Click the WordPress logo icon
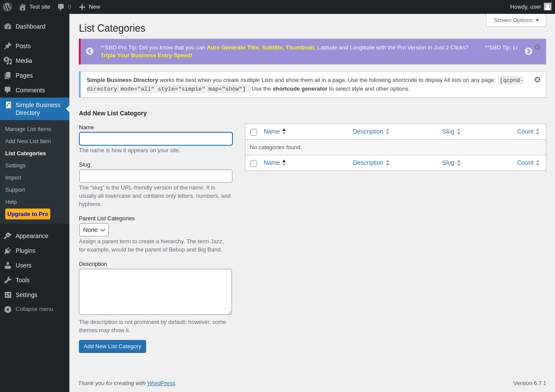 [7, 7]
